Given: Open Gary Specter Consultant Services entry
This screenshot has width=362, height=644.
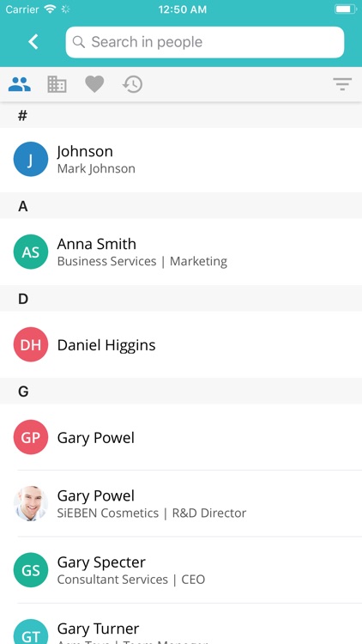Looking at the screenshot, I should [x=181, y=570].
